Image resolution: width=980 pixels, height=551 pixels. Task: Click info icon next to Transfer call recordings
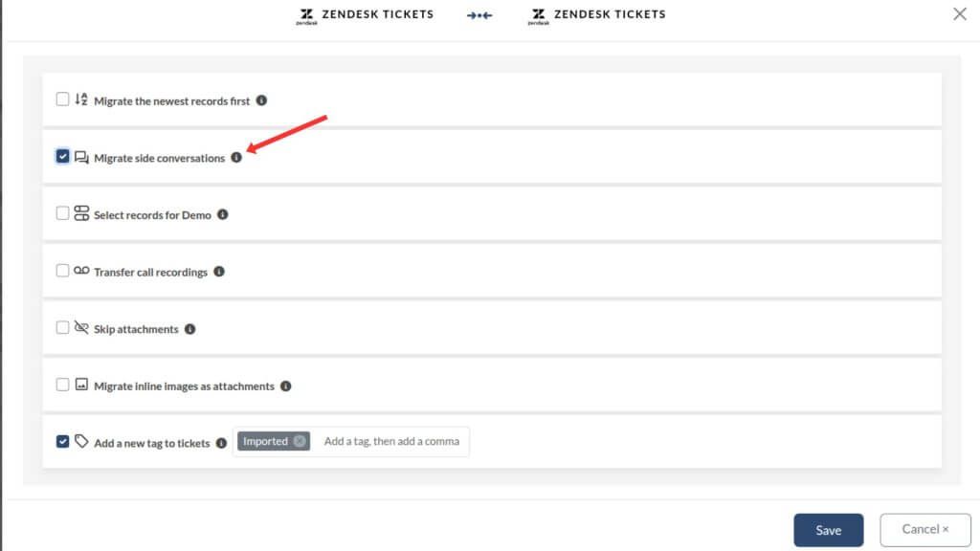[218, 272]
